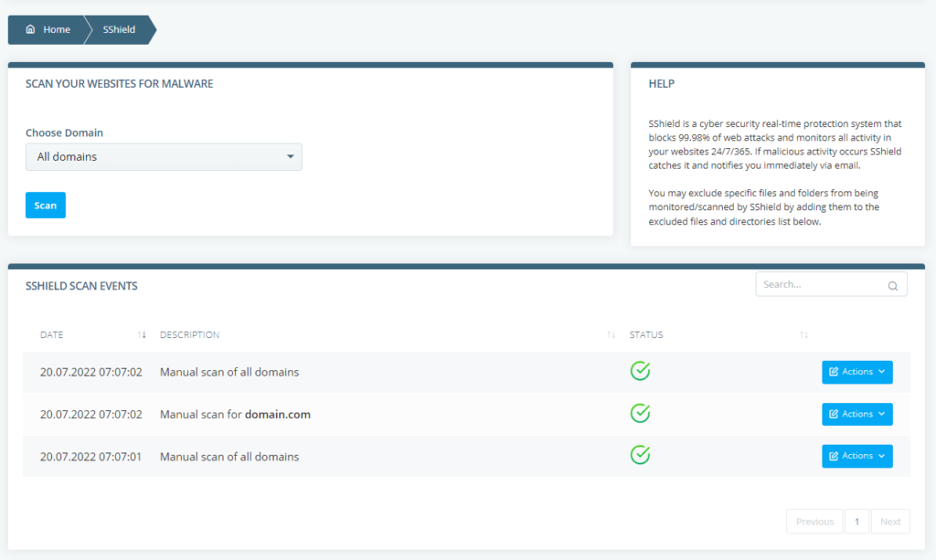The height and width of the screenshot is (560, 936).
Task: Click the sort icon next to the DESCRIPTION column
Action: pyautogui.click(x=611, y=334)
